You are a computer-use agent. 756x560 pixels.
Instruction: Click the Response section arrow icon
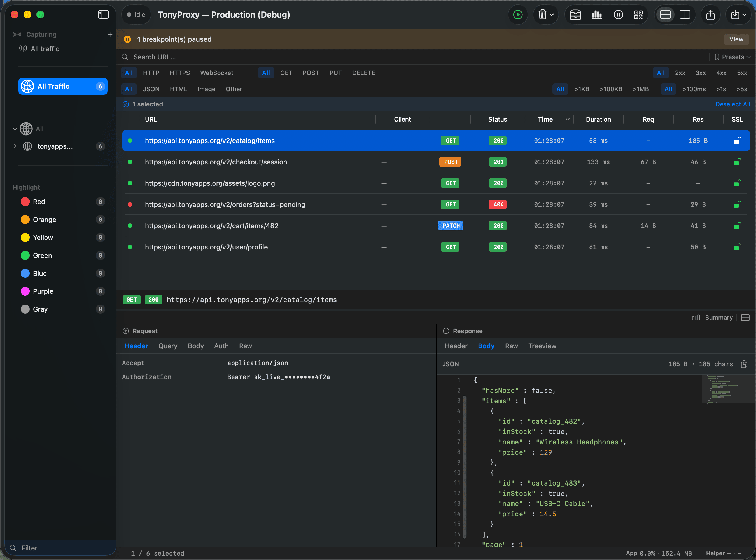coord(446,331)
